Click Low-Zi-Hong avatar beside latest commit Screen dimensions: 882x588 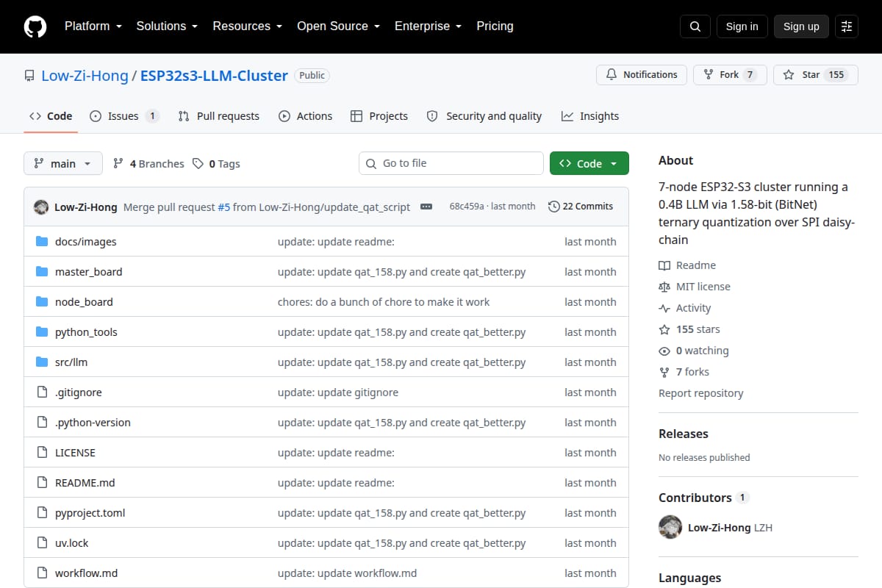41,207
